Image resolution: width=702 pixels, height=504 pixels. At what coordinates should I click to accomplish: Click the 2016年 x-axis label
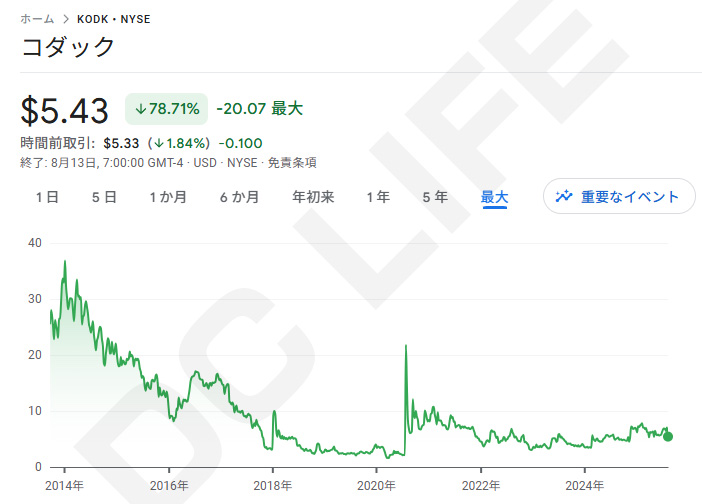169,485
